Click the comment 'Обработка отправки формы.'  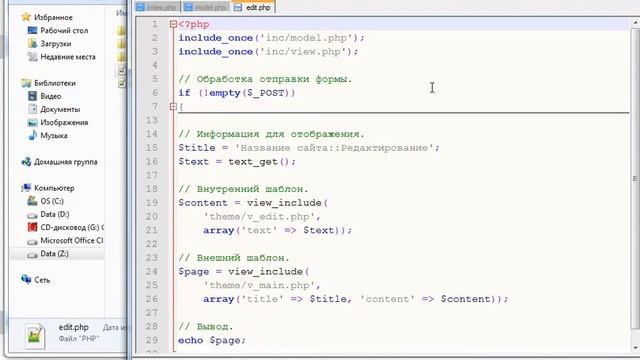click(265, 79)
